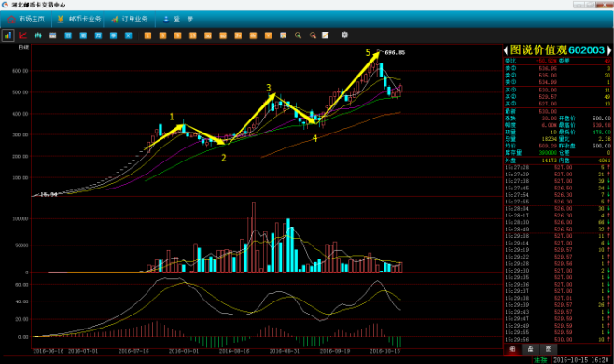Viewport: 614px width, 364px height.
Task: Click the calendar table toolbar icon
Action: coord(53,35)
